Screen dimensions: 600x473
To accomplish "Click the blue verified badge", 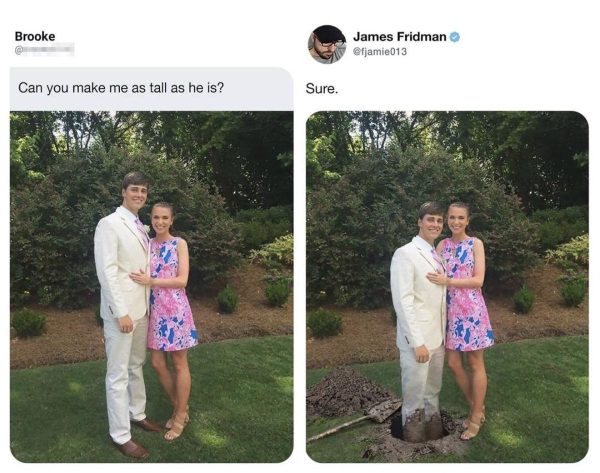I will [x=455, y=37].
